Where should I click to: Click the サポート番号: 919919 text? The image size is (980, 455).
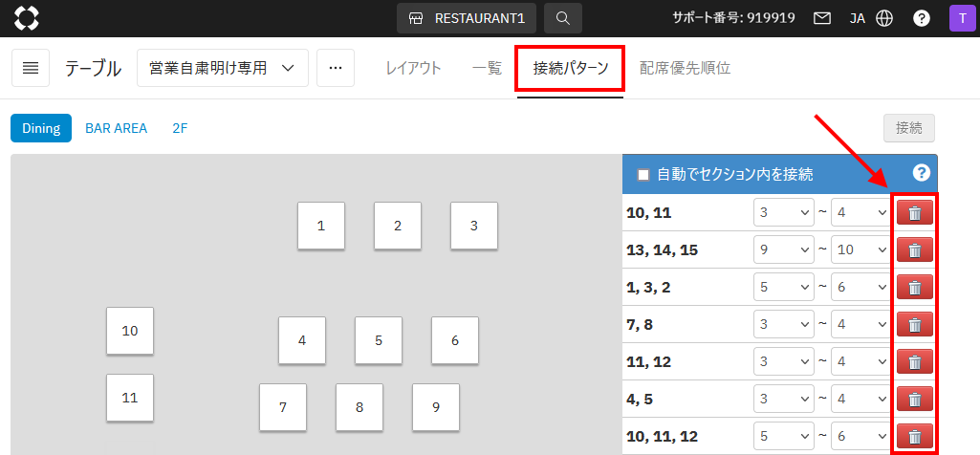pos(733,18)
